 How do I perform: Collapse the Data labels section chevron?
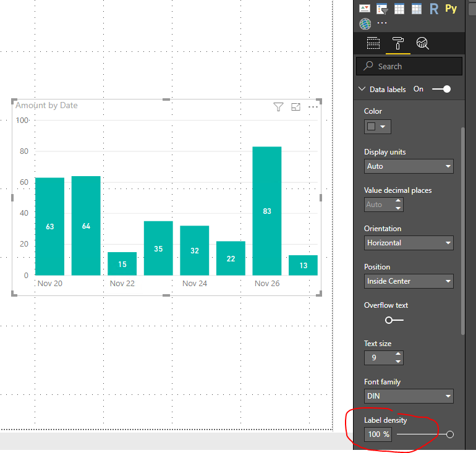pyautogui.click(x=362, y=89)
